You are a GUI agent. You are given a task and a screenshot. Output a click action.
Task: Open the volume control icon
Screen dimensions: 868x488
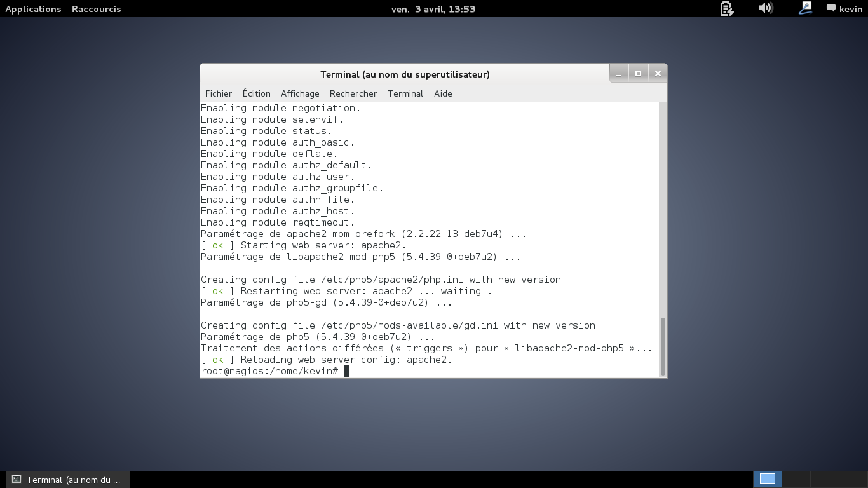coord(766,8)
